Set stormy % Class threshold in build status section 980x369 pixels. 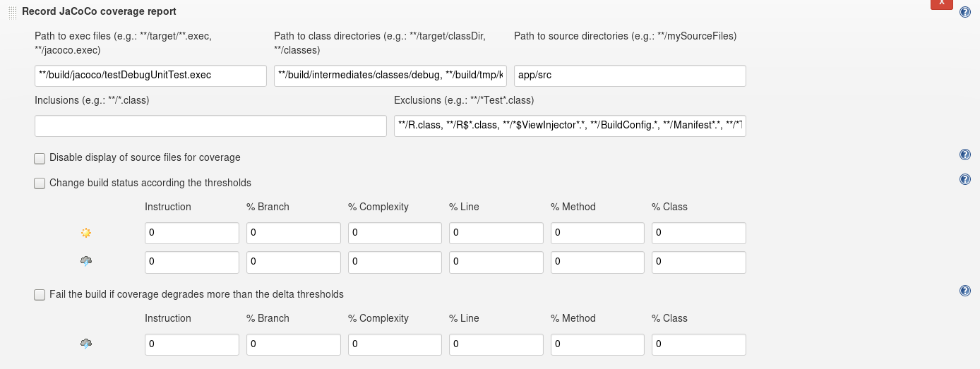click(x=699, y=262)
